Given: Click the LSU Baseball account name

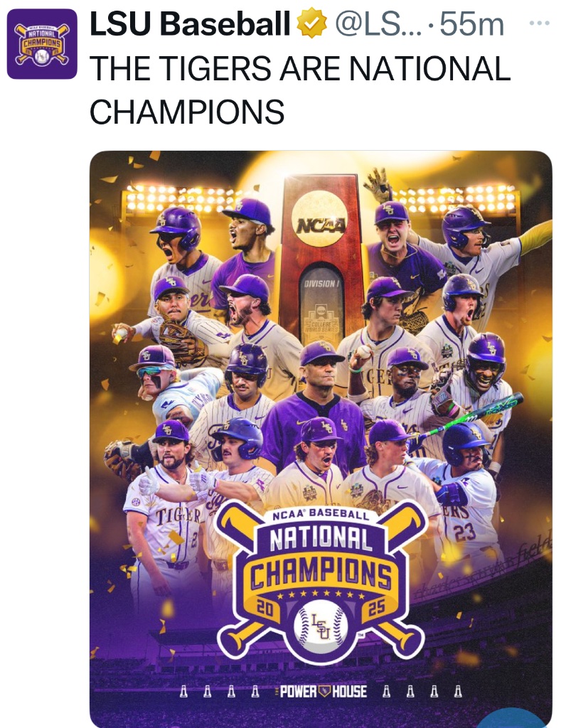Looking at the screenshot, I should click(x=191, y=26).
